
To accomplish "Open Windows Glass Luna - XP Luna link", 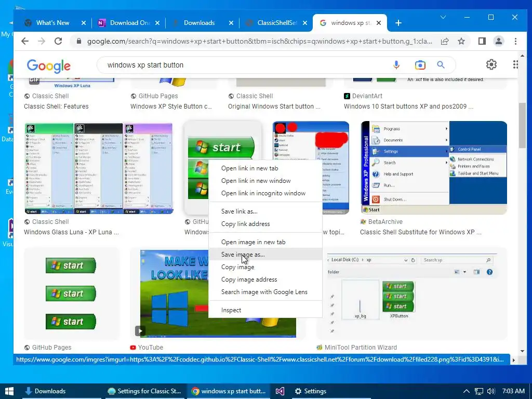I will click(x=71, y=232).
